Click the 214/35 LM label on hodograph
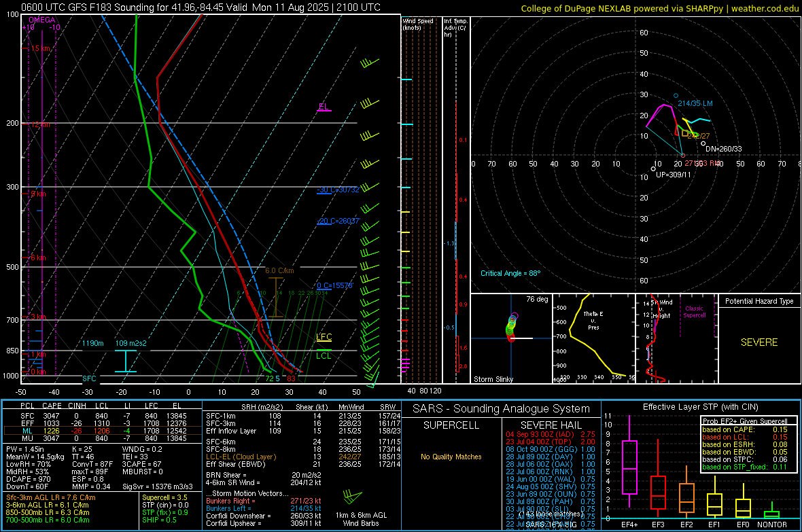Image resolution: width=802 pixels, height=532 pixels. tap(695, 103)
